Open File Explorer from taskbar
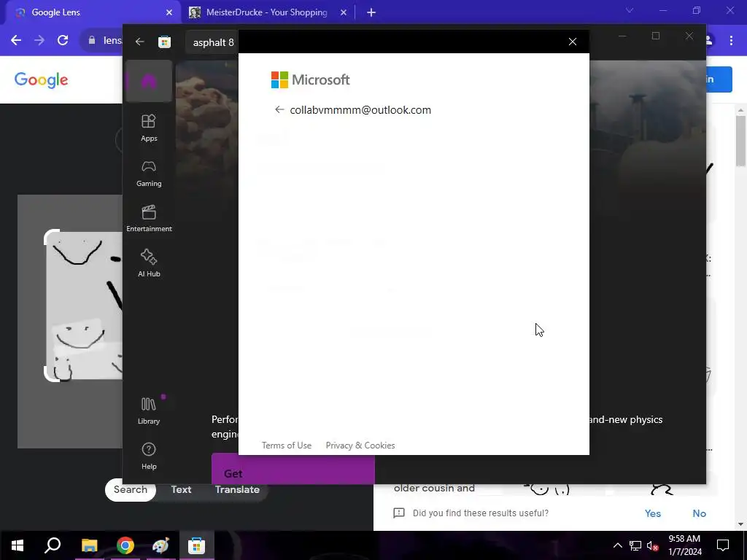The height and width of the screenshot is (560, 747). 89,545
